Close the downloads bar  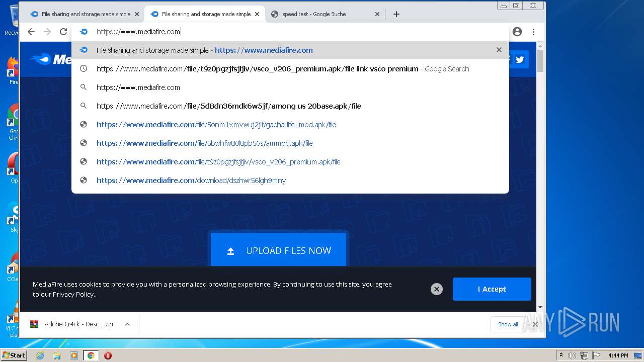tap(535, 324)
